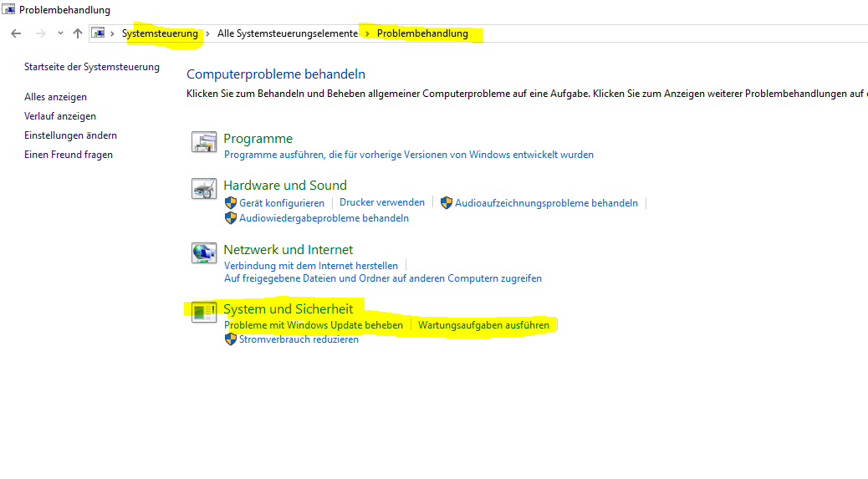Screen dimensions: 868x479
Task: Select Problembehandlung breadcrumb
Action: point(422,33)
